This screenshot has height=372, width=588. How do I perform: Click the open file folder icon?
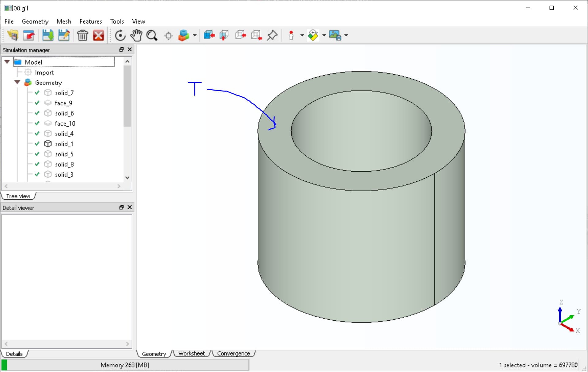(x=13, y=35)
